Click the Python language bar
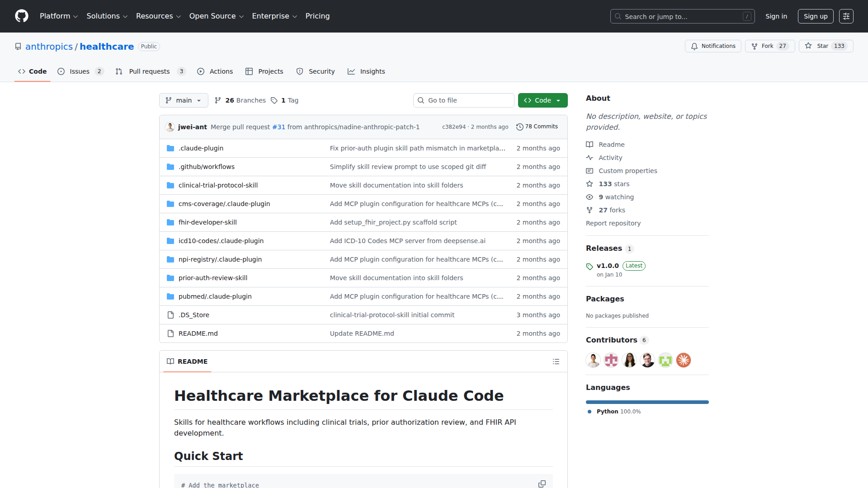Viewport: 868px width, 488px height. [647, 402]
